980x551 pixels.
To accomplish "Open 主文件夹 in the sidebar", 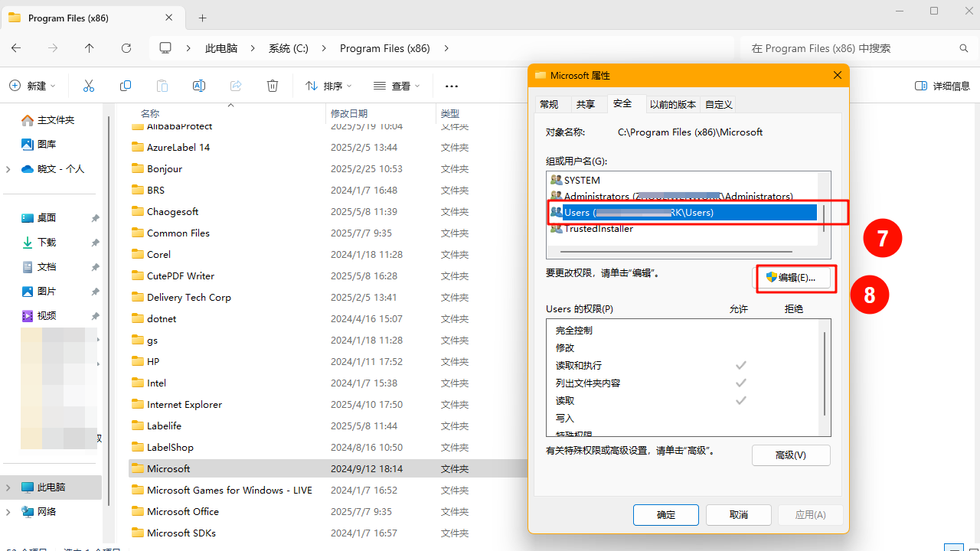I will (56, 120).
